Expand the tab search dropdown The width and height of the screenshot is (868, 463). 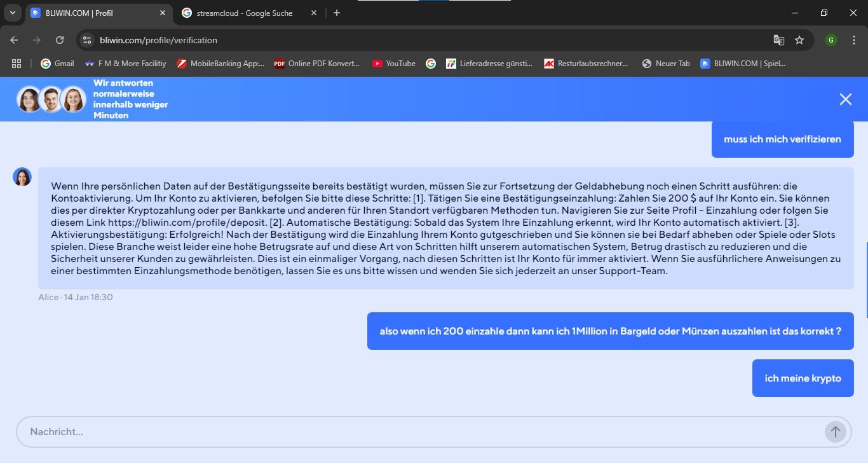pos(12,13)
